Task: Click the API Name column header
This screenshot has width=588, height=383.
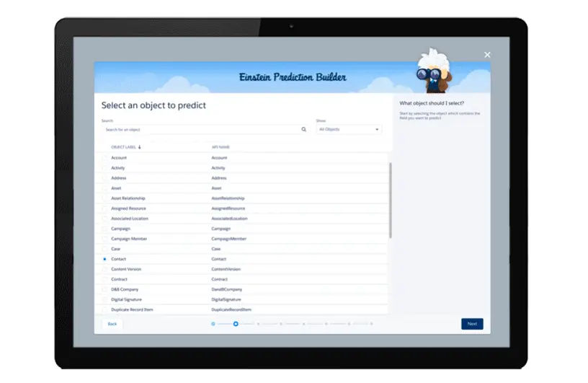Action: (220, 147)
